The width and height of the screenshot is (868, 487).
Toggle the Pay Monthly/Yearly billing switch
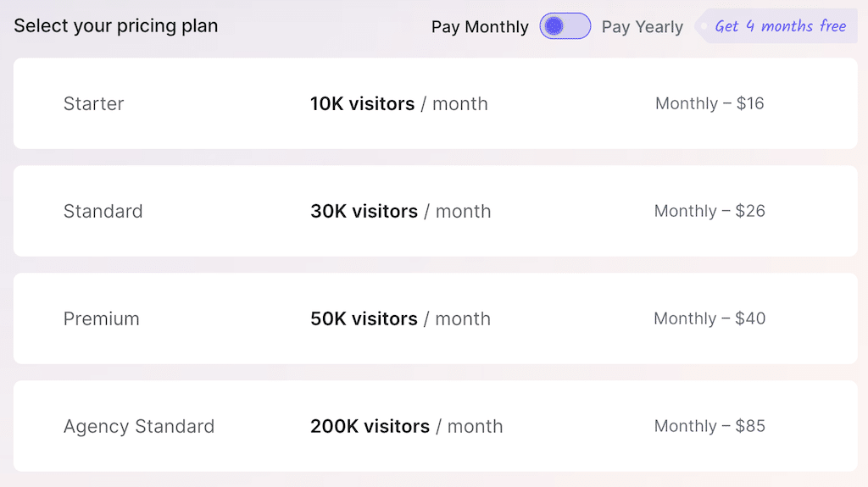click(x=565, y=26)
